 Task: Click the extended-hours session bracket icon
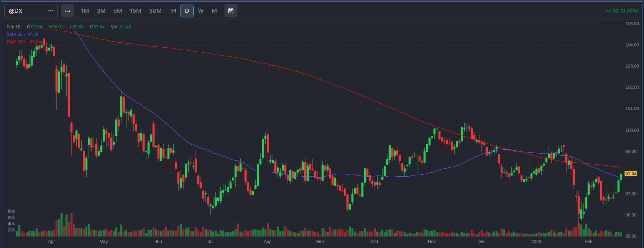67,11
